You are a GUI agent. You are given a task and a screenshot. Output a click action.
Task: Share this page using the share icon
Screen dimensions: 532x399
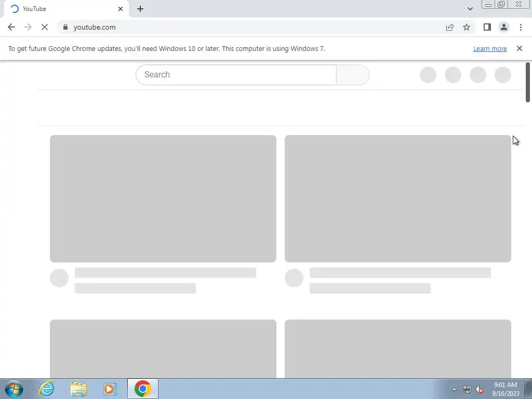pyautogui.click(x=450, y=27)
